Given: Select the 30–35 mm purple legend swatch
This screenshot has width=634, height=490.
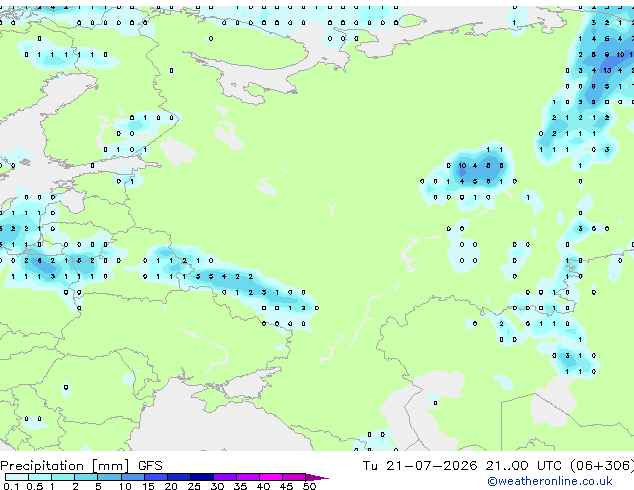Looking at the screenshot, I should click(x=225, y=477).
